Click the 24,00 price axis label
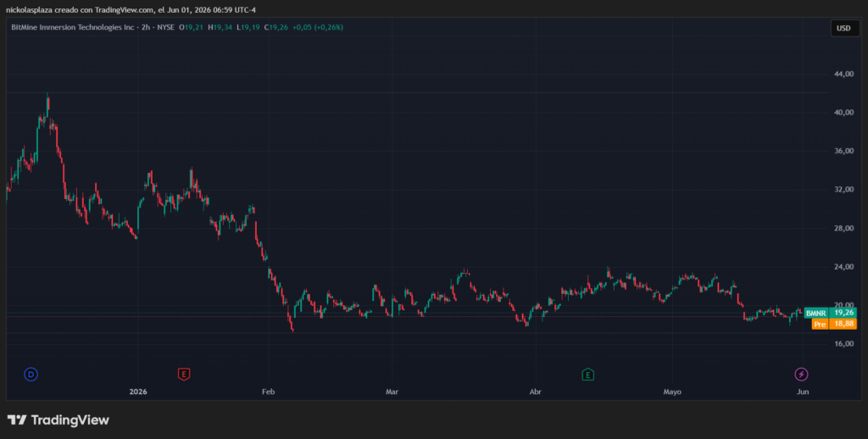868x439 pixels. pos(843,267)
